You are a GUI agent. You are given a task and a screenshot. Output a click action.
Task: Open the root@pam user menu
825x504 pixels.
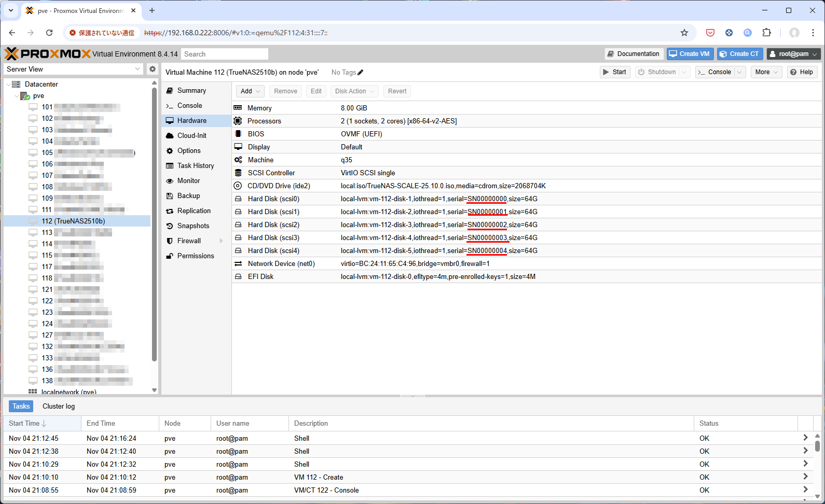tap(793, 54)
